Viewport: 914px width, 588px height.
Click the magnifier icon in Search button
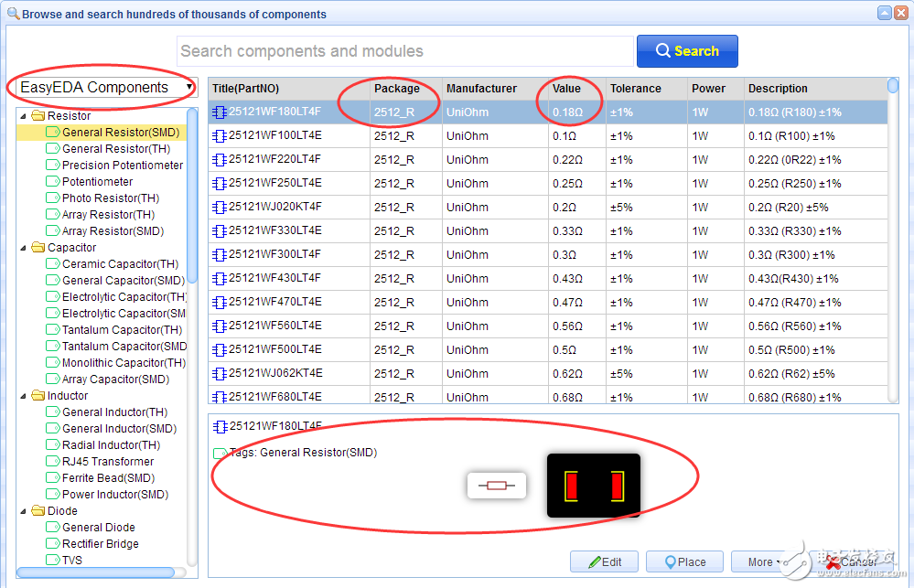click(x=663, y=51)
